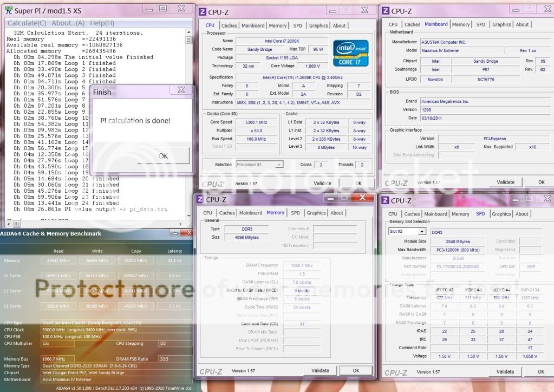
Task: Minimize the Super PI window
Action: point(149,9)
